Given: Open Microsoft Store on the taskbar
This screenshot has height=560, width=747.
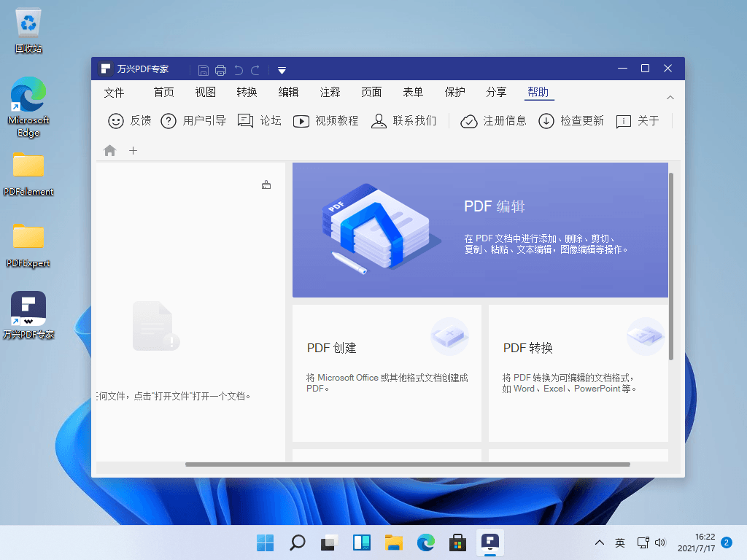Looking at the screenshot, I should pos(457,542).
